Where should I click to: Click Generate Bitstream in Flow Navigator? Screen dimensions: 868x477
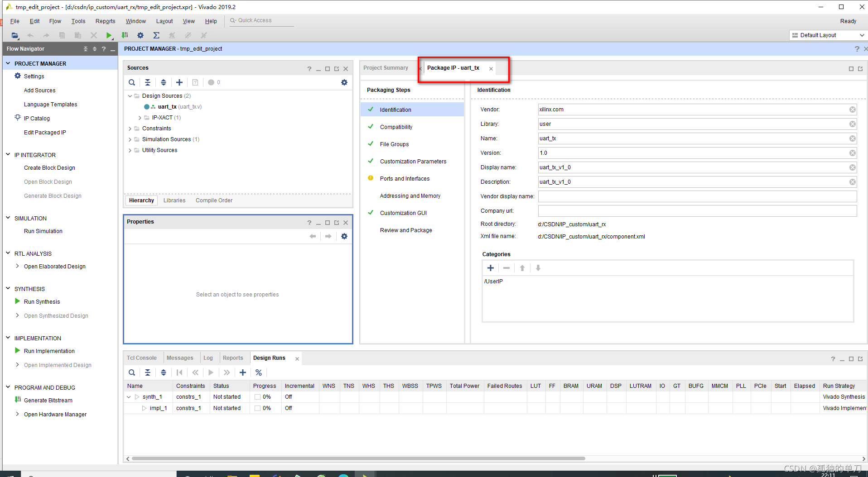48,401
